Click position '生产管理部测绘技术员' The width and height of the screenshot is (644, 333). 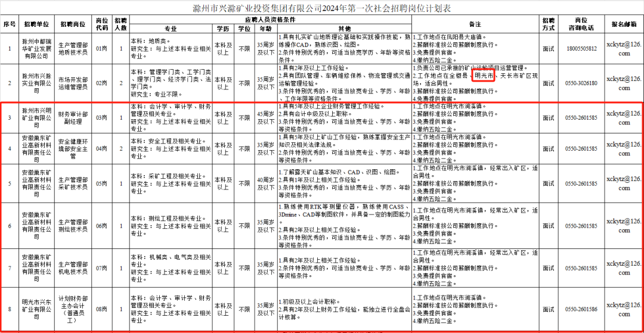pyautogui.click(x=73, y=226)
